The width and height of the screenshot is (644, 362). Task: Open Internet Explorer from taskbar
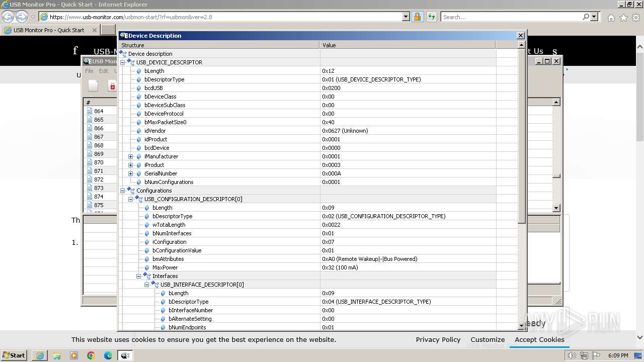pyautogui.click(x=40, y=355)
